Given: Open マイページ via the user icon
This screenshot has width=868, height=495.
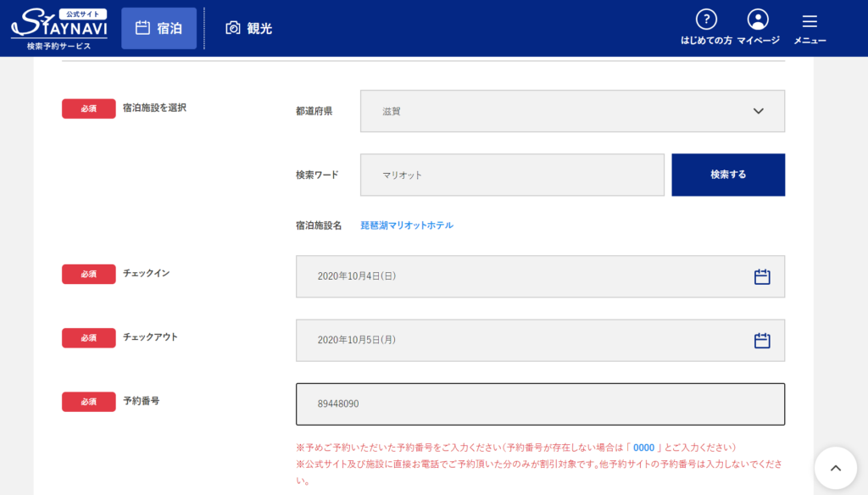Looking at the screenshot, I should tap(758, 19).
